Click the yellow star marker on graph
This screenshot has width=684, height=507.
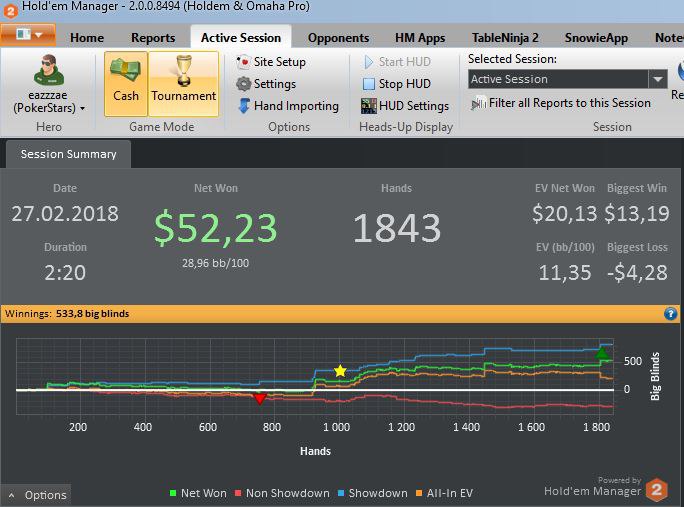pos(340,371)
